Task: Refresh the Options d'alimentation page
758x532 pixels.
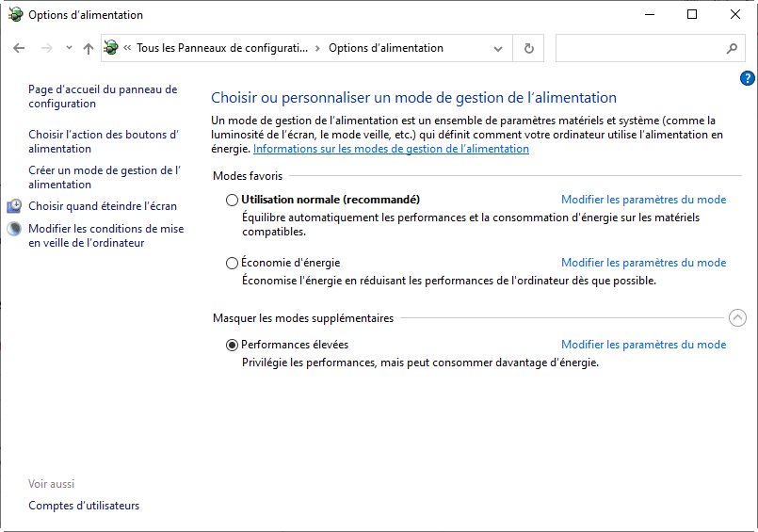Action: point(529,48)
